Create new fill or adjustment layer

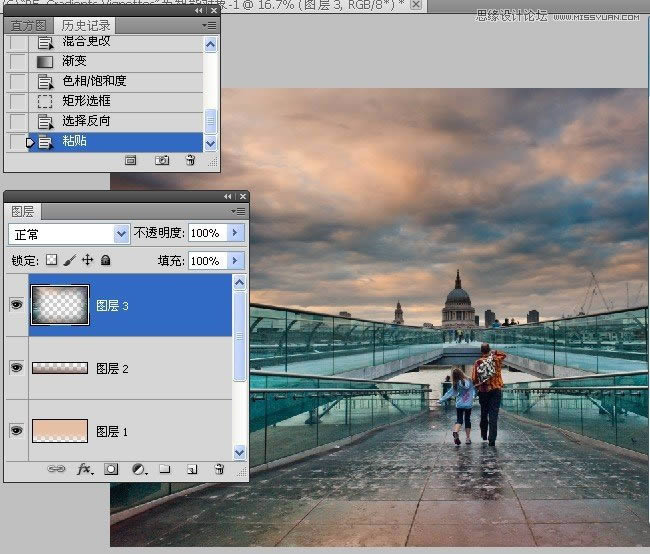(x=139, y=468)
